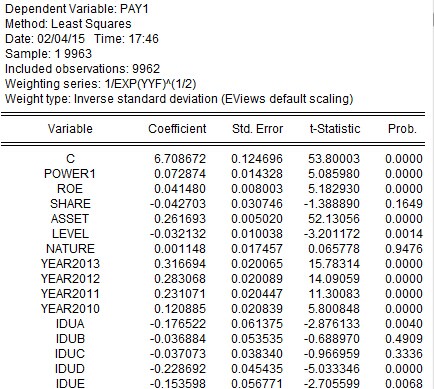Click ROE t-statistic 5.182930

coord(334,189)
